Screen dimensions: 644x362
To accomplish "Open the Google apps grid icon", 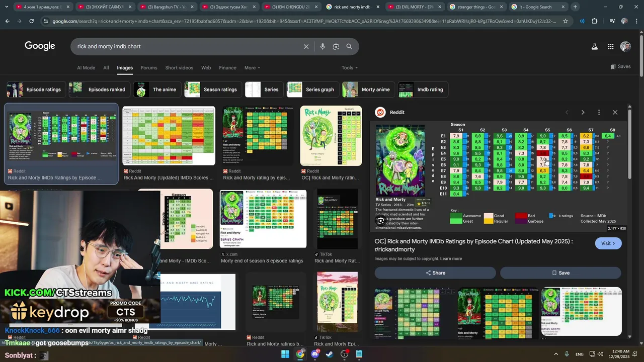I will (x=611, y=46).
